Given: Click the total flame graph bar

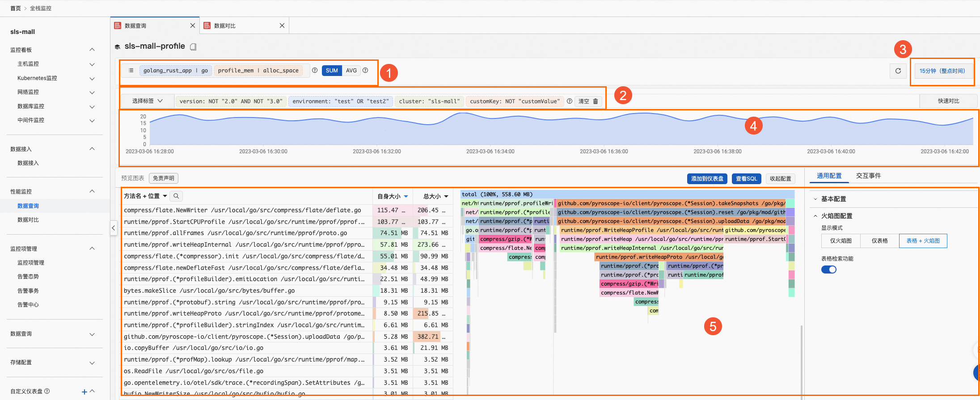Looking at the screenshot, I should pos(627,194).
